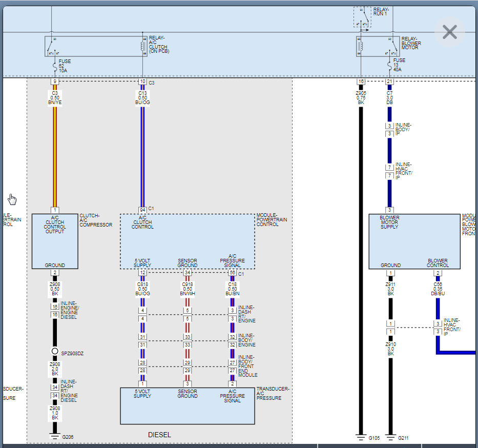Click connector pin 56 at PCM

pyautogui.click(x=232, y=272)
